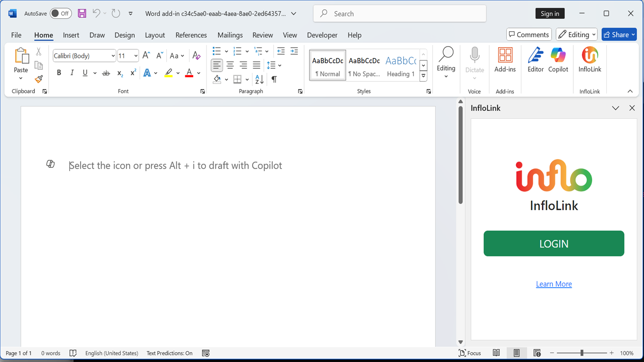
Task: Justify the paragraph text
Action: click(x=256, y=65)
